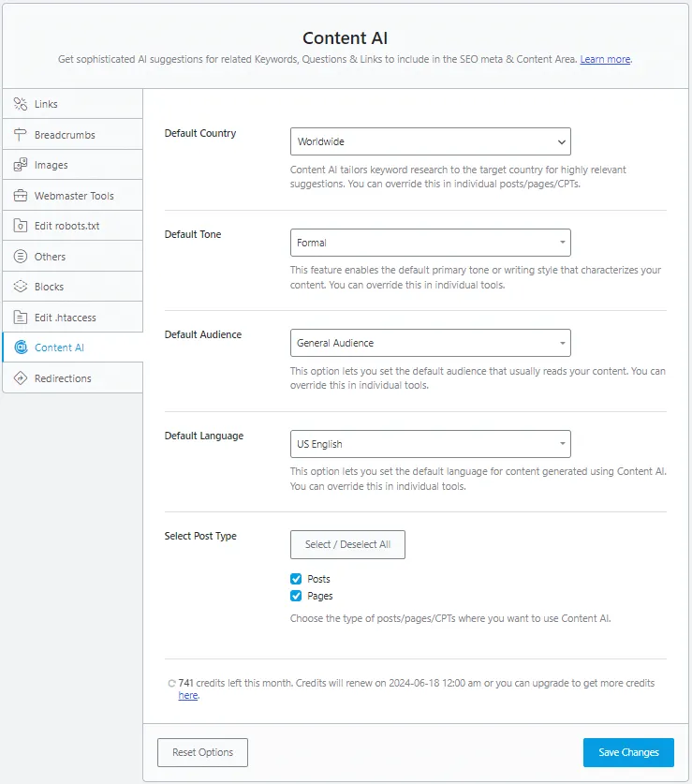Uncheck the Posts checkbox

coord(297,579)
